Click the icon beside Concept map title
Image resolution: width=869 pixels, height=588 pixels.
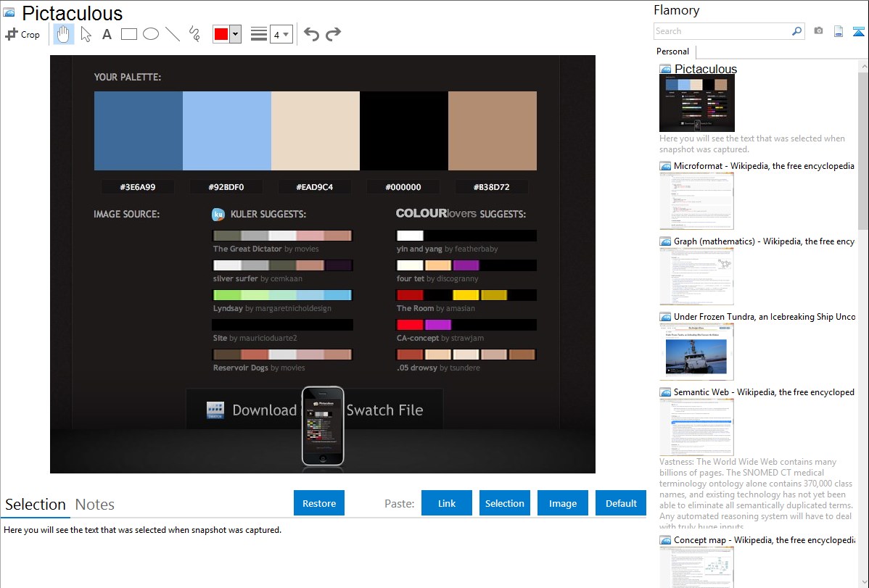(665, 540)
